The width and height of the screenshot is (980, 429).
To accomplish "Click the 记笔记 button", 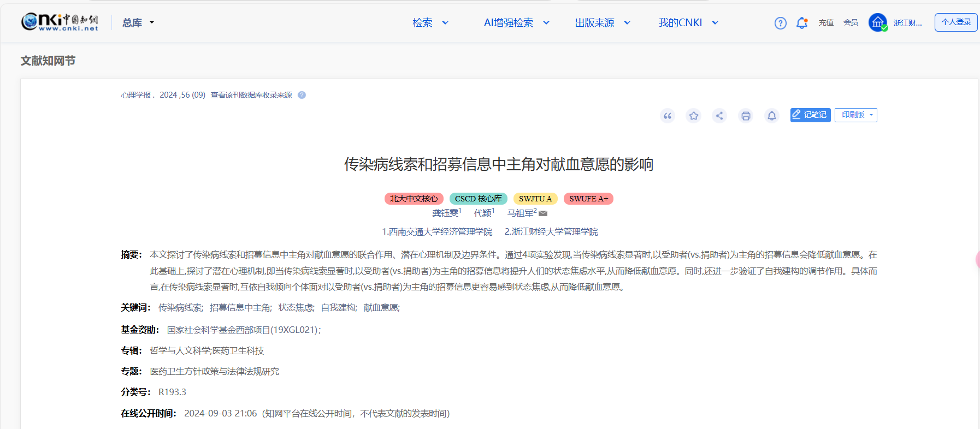I will pyautogui.click(x=810, y=115).
